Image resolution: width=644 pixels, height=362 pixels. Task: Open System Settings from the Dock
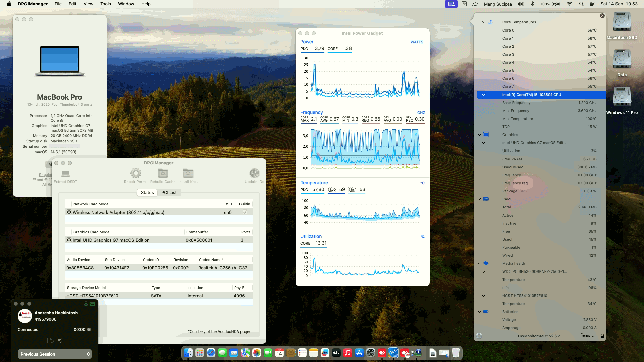pos(371,353)
